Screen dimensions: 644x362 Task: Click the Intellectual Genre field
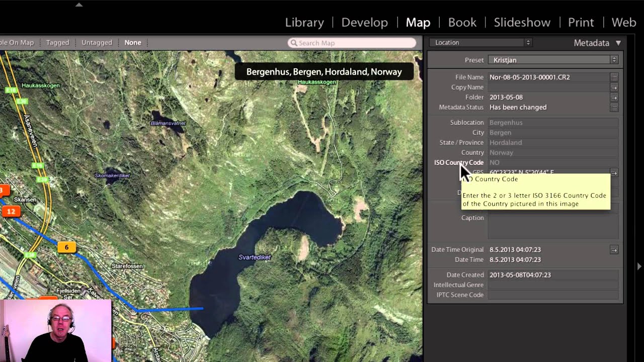pos(553,285)
